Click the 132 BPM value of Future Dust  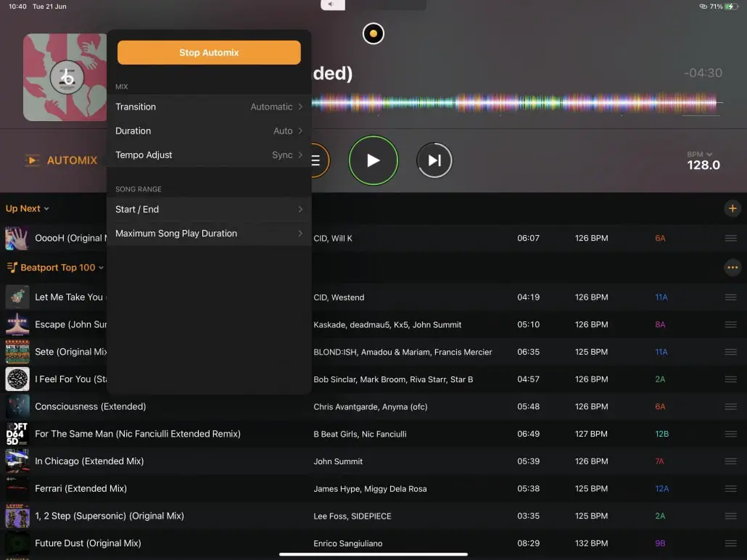point(591,543)
